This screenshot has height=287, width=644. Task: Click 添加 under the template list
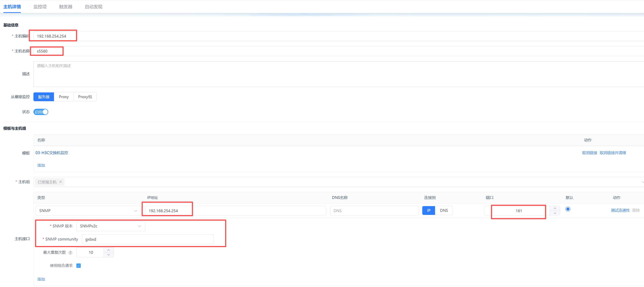click(x=41, y=165)
